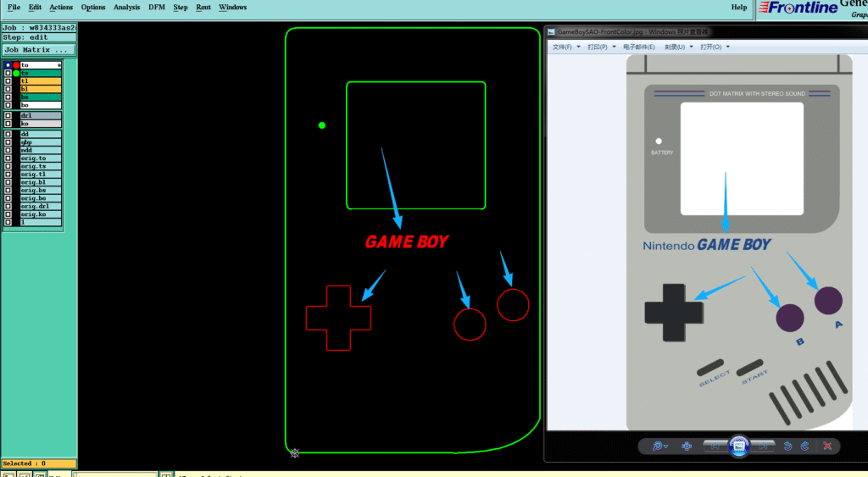868x477 pixels.
Task: Open the Analysis menu
Action: (126, 8)
